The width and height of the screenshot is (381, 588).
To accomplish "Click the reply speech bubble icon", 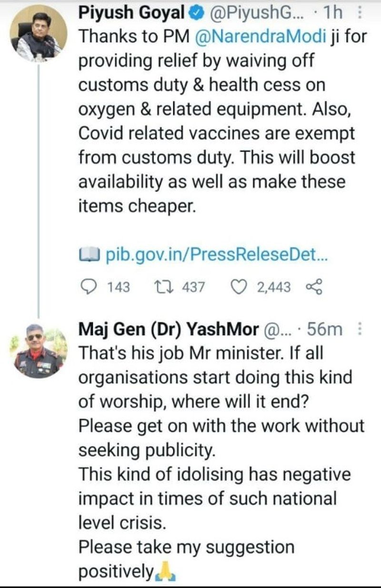I will tap(89, 286).
